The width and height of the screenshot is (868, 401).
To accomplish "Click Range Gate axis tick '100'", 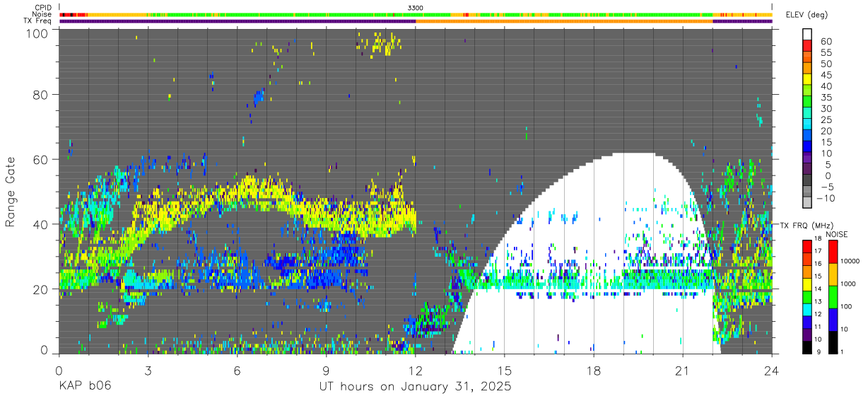I will [x=38, y=33].
